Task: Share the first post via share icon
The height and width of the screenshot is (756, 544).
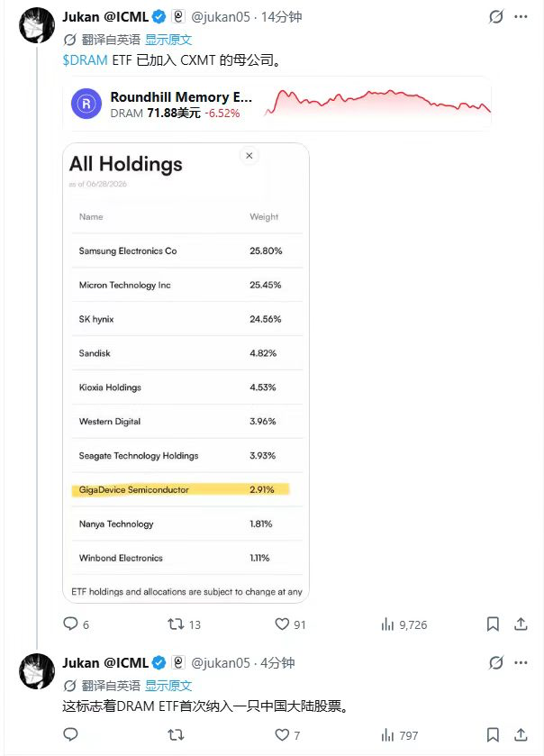Action: [521, 624]
